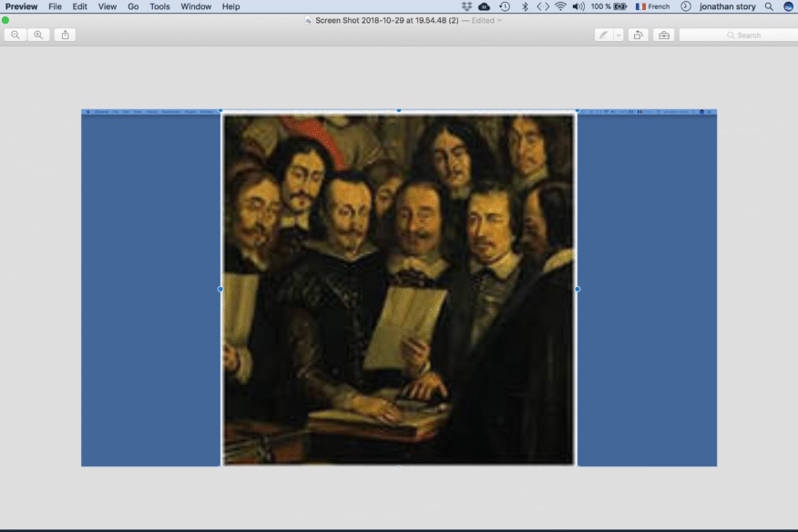Image resolution: width=798 pixels, height=532 pixels.
Task: Open the Go menu
Action: (x=133, y=6)
